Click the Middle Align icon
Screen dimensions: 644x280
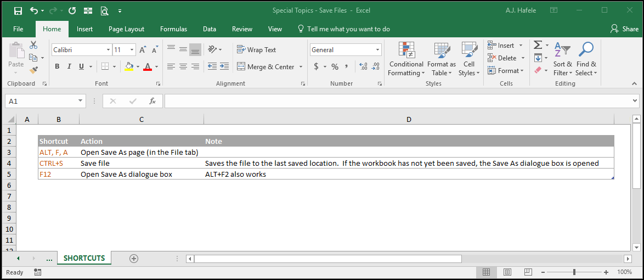coord(183,49)
